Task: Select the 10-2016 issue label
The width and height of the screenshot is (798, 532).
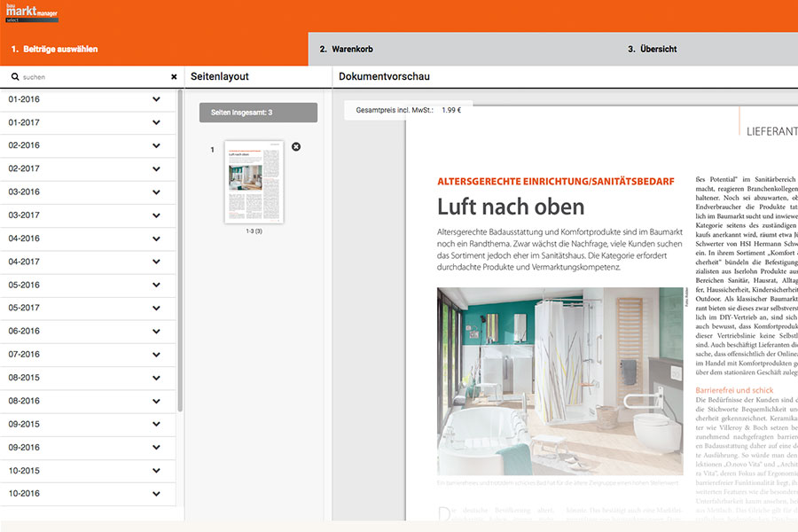Action: point(24,494)
